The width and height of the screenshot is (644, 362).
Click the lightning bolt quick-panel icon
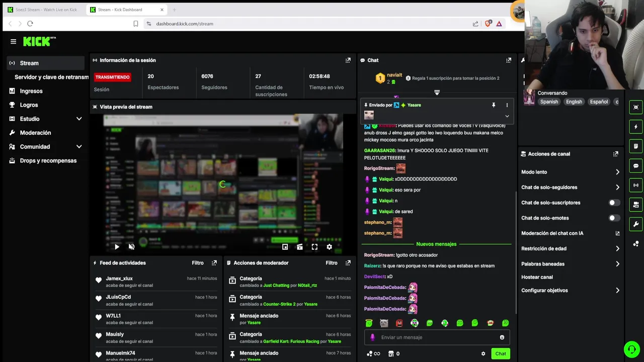636,127
